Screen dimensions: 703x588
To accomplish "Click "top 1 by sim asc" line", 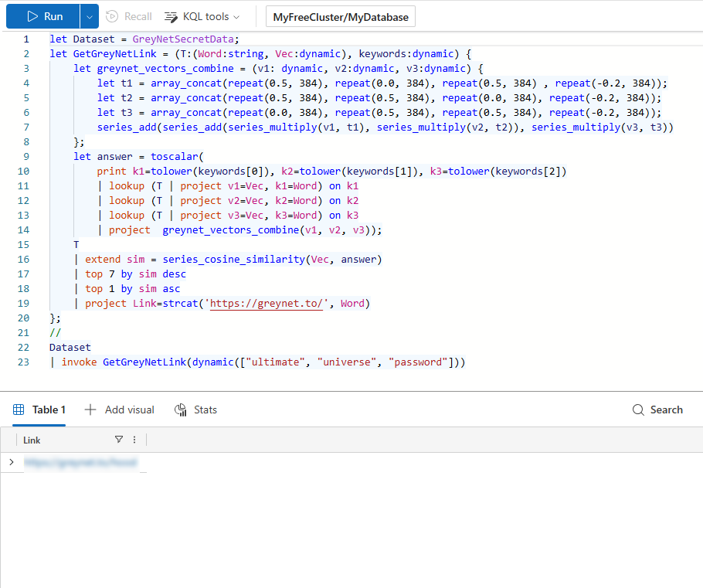I will (132, 289).
